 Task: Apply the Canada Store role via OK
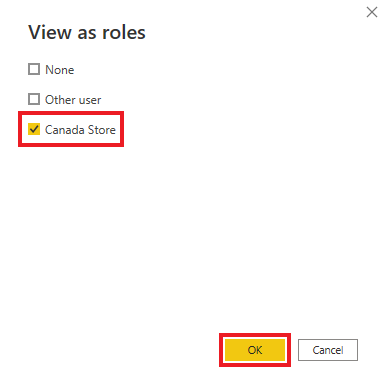[255, 350]
